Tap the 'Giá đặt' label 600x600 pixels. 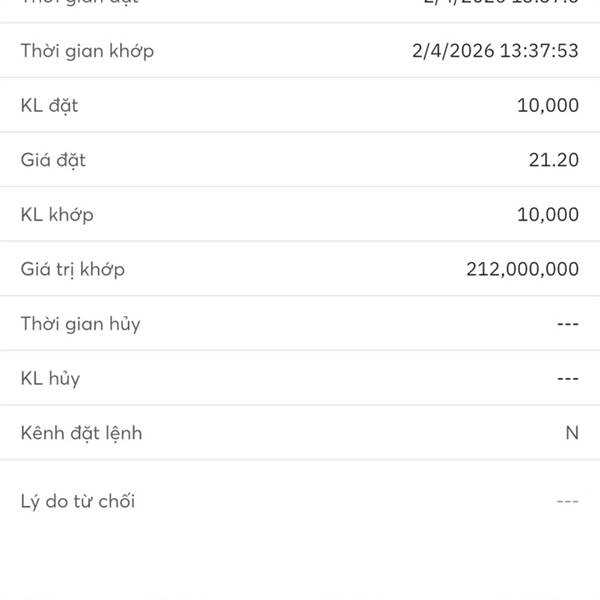(x=53, y=160)
